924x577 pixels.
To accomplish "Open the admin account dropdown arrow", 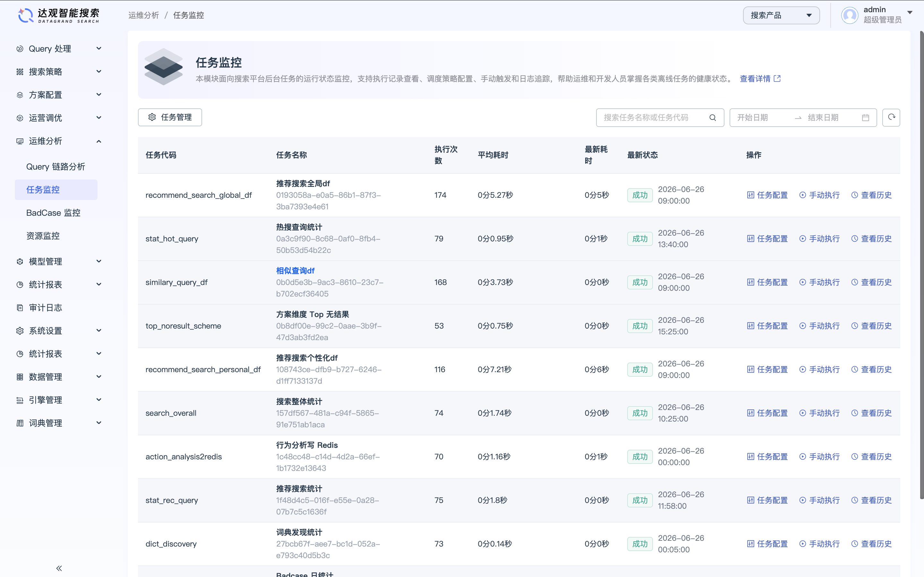I will pos(910,12).
